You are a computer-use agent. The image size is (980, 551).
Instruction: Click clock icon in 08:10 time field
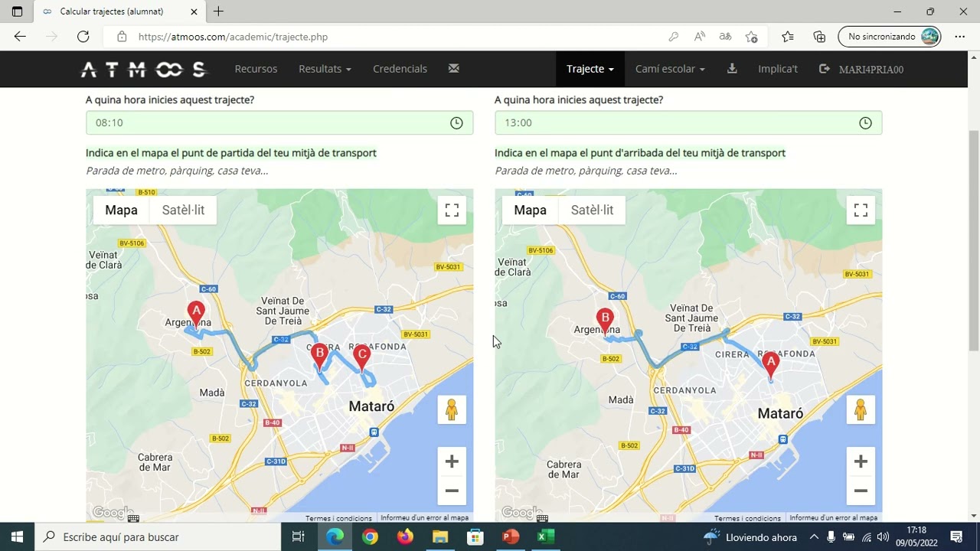point(456,123)
